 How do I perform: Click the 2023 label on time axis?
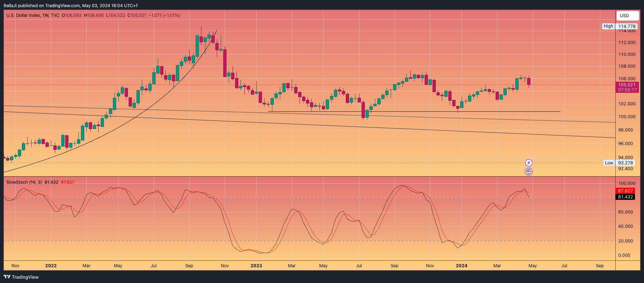click(256, 266)
